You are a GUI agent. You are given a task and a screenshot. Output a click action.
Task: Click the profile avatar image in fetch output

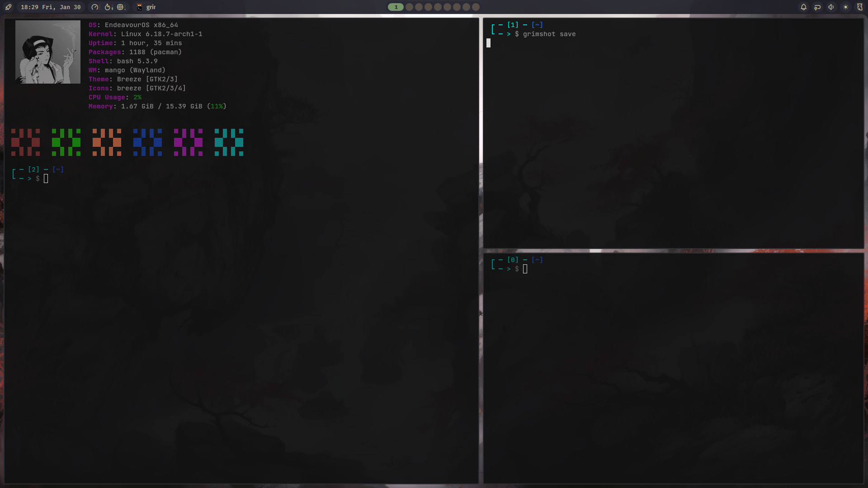[48, 52]
